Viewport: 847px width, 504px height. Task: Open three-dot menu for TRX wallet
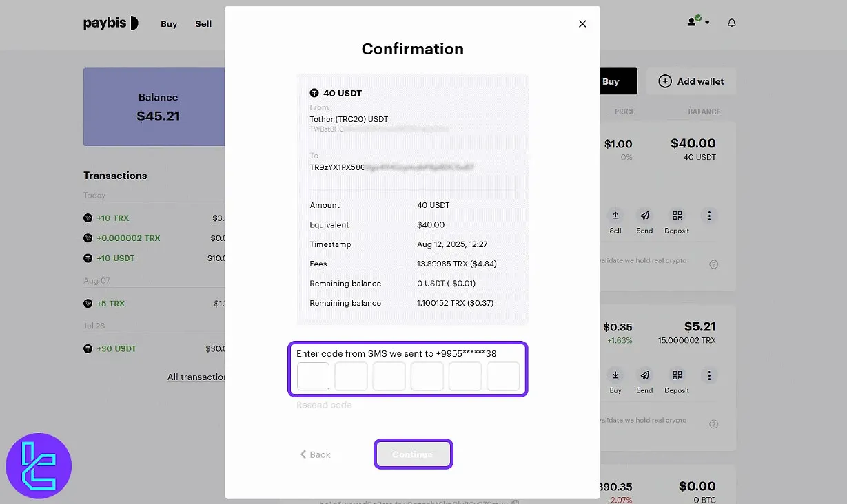709,375
